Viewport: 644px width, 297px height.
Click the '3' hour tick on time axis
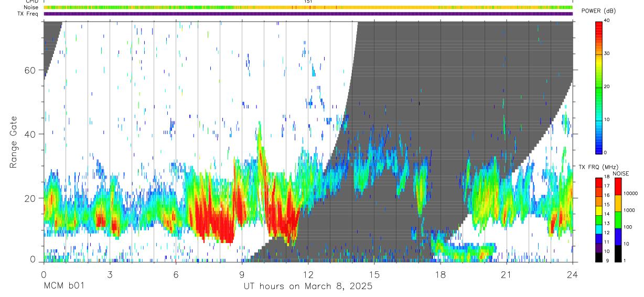pyautogui.click(x=110, y=275)
